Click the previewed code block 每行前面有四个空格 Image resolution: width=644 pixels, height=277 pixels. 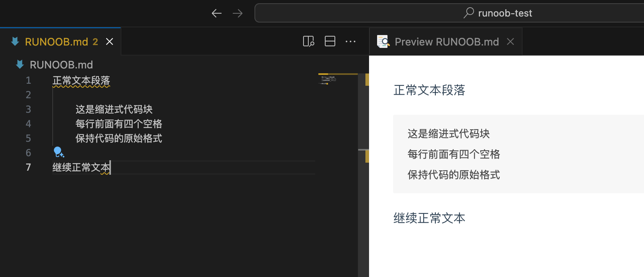click(x=453, y=154)
